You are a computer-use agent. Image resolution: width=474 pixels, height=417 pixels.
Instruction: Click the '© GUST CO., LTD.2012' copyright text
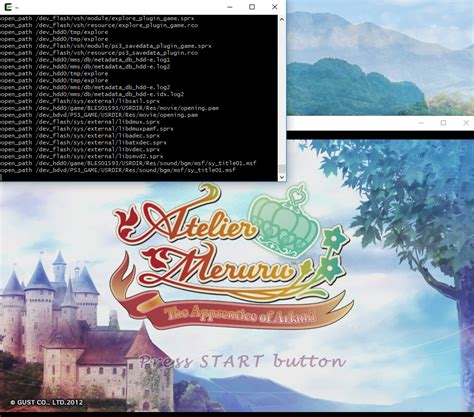[46, 402]
